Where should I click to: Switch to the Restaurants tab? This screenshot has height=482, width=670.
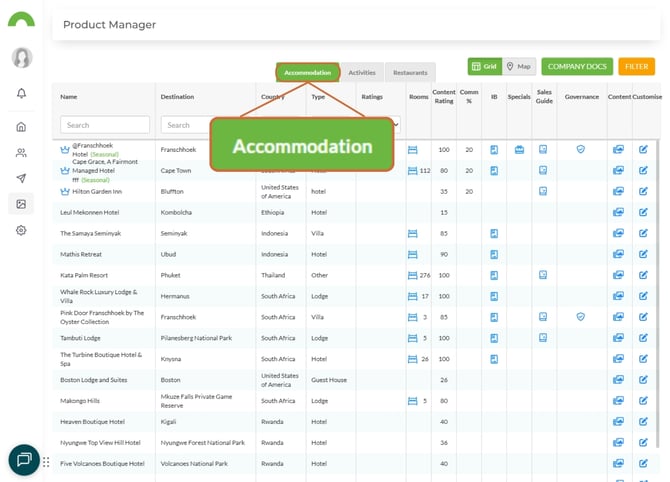(410, 73)
